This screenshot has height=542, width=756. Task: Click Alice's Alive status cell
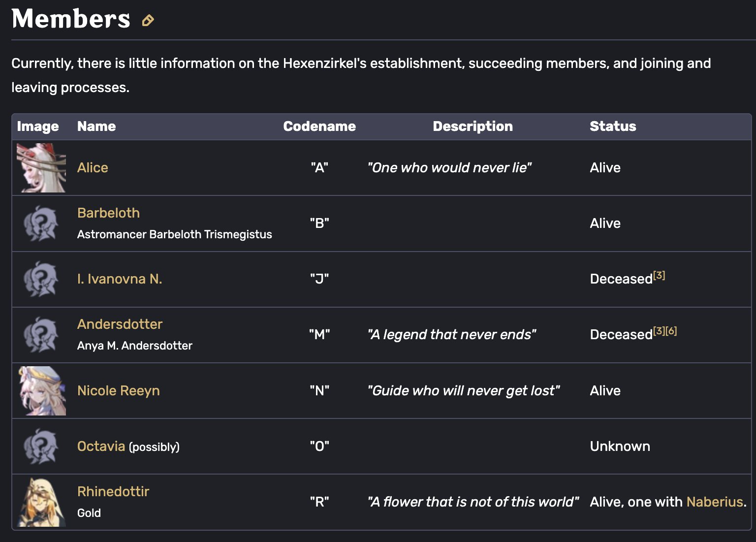coord(605,167)
